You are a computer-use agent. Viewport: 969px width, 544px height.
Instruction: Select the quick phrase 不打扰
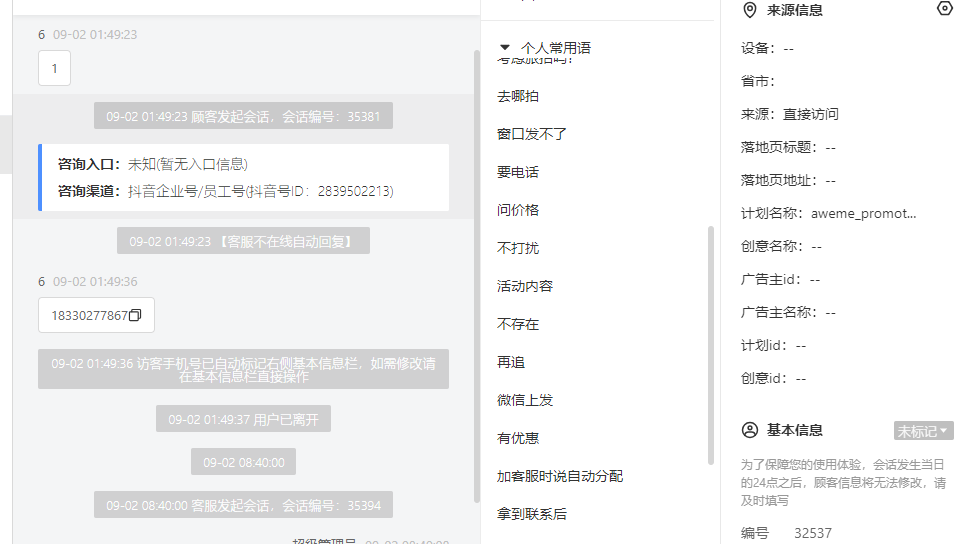(518, 249)
